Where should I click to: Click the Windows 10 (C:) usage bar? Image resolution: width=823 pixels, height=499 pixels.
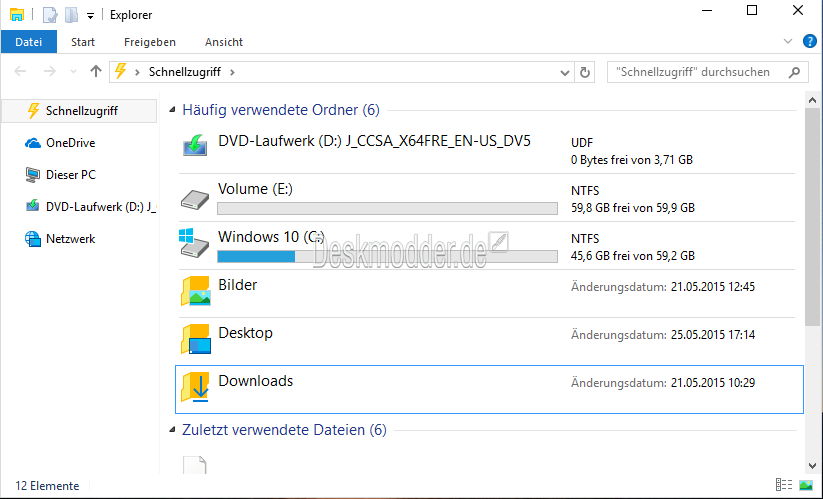(x=387, y=256)
